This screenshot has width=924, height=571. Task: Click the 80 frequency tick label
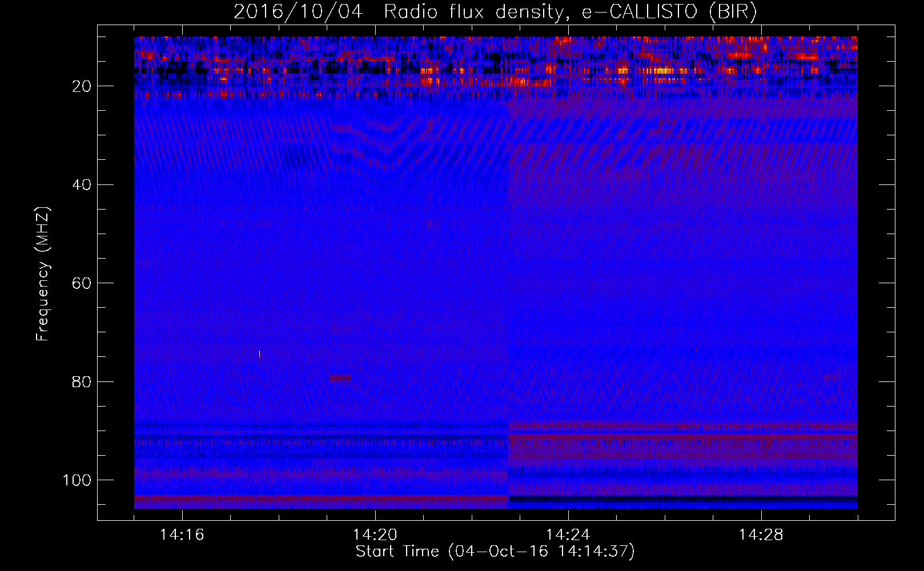(x=82, y=382)
